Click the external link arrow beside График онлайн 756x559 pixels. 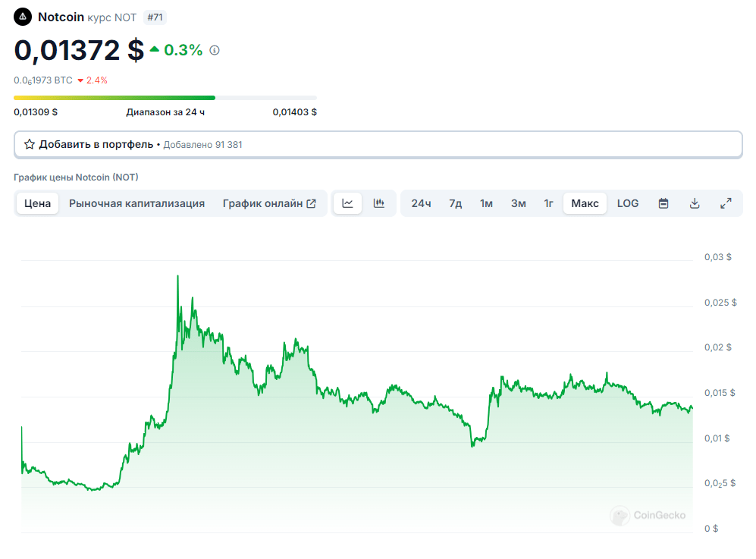pos(312,203)
